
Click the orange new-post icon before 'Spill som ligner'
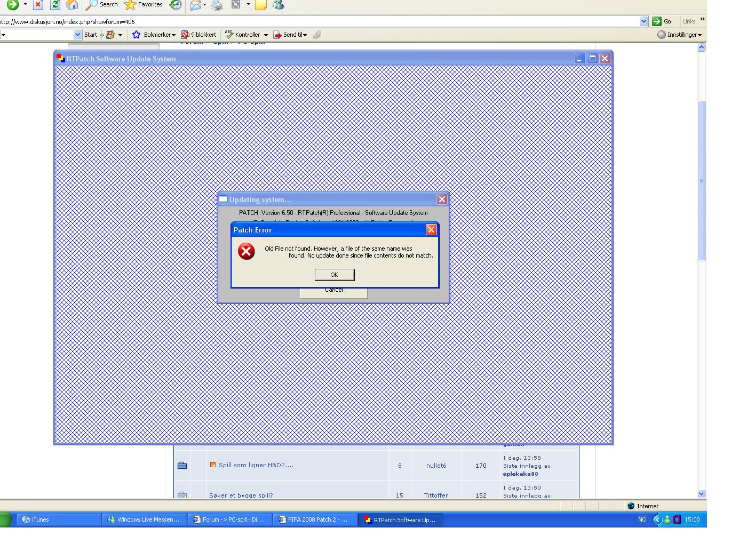(x=213, y=465)
